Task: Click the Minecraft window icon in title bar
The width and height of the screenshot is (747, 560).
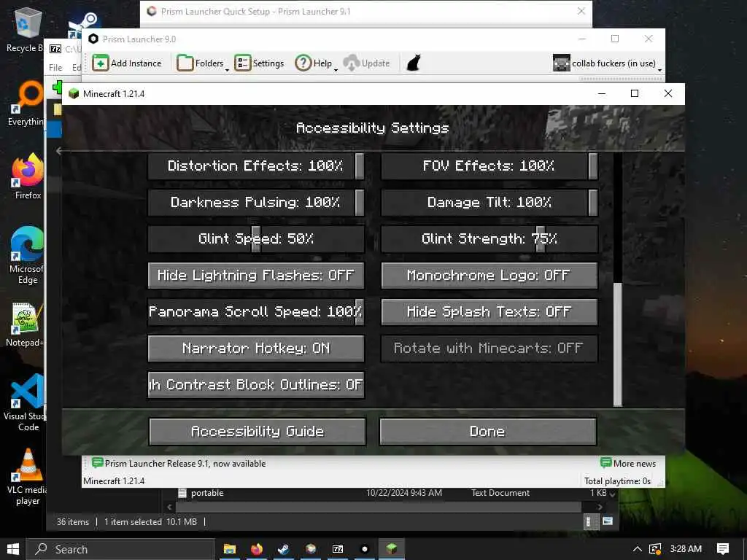Action: pyautogui.click(x=74, y=94)
